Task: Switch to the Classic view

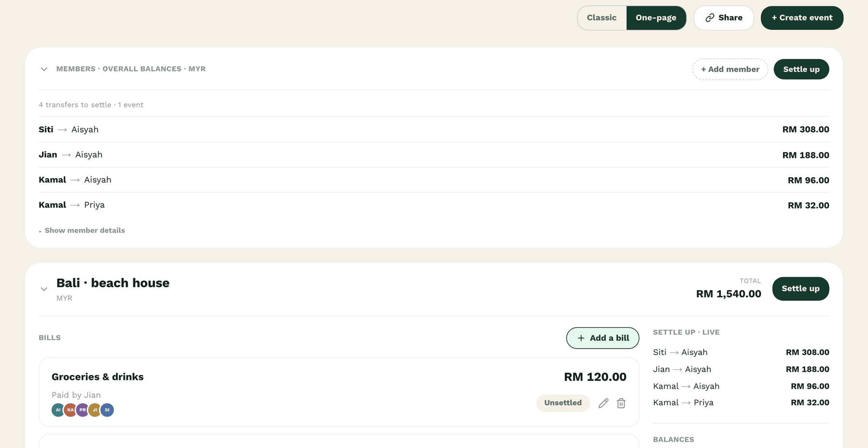Action: coord(602,18)
